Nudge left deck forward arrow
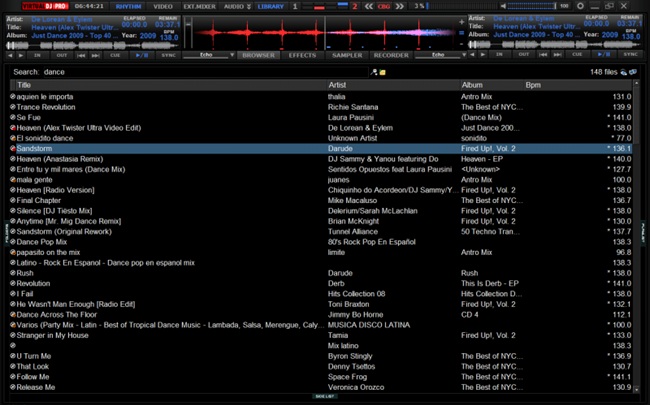The width and height of the screenshot is (650, 405). pos(20,55)
